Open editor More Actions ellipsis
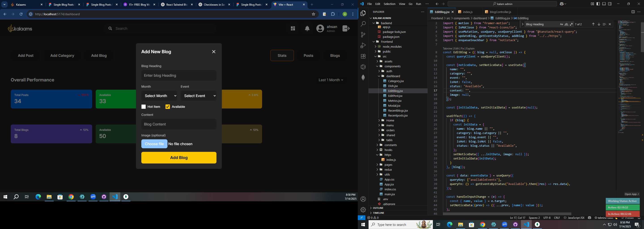 [x=639, y=12]
